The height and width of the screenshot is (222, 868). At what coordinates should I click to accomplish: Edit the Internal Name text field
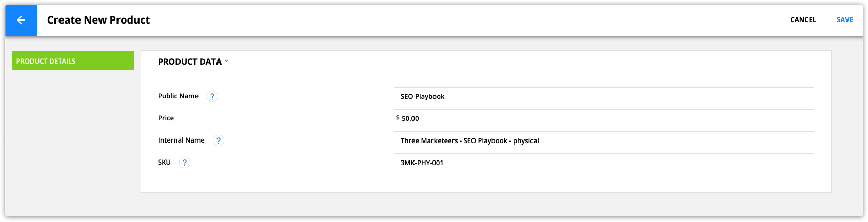604,140
